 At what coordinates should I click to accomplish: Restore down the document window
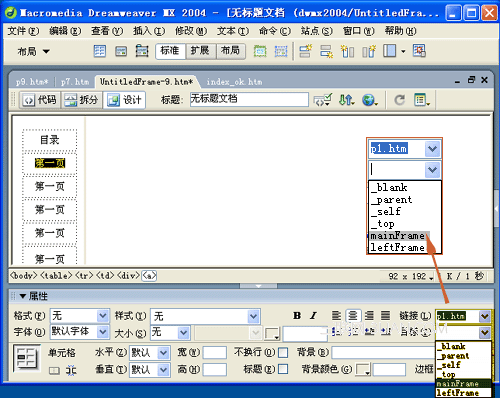point(471,80)
